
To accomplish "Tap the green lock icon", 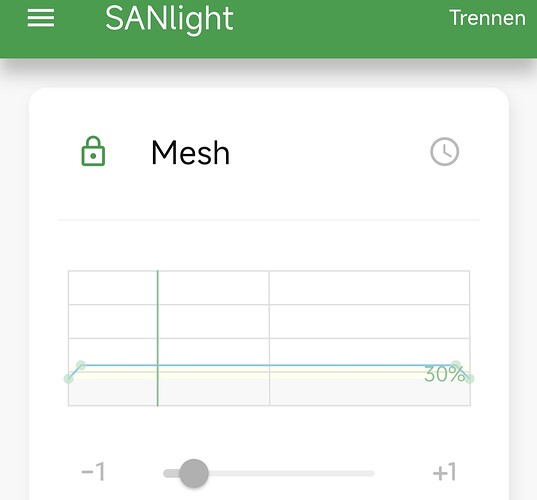I will [x=93, y=151].
